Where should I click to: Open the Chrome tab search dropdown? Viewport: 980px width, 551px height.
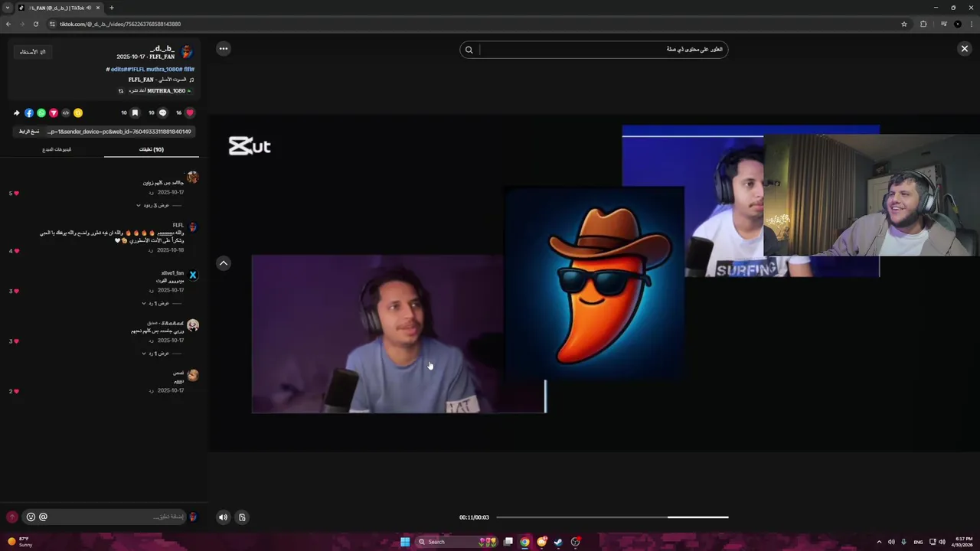click(8, 8)
